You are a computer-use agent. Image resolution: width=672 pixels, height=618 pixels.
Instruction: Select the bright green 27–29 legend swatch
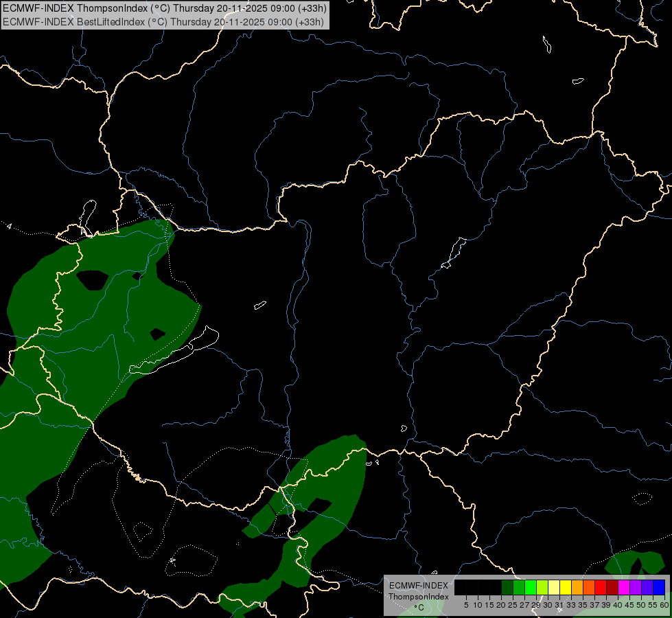(x=531, y=587)
